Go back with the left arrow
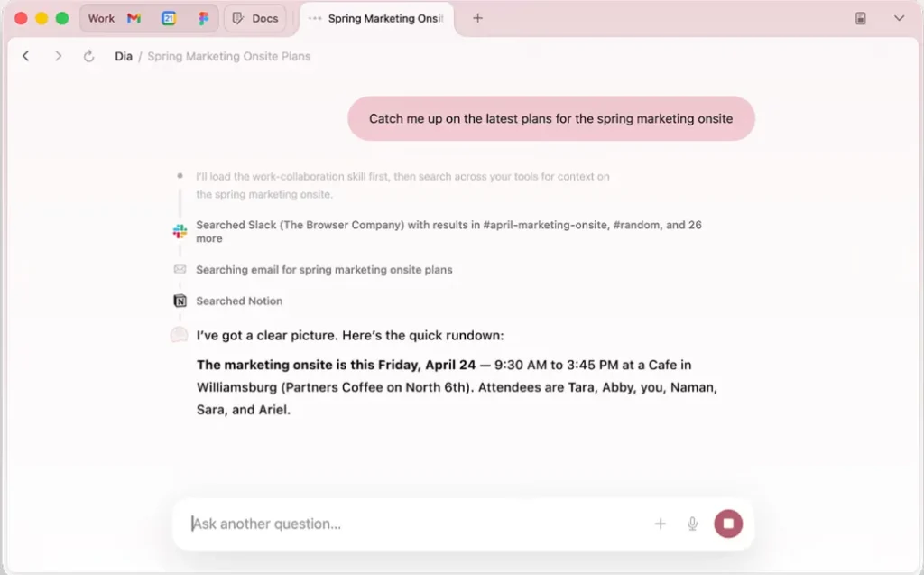This screenshot has width=924, height=575. click(26, 56)
